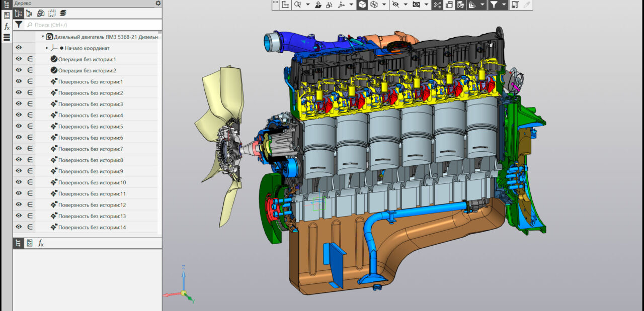Select Операция без истории:1 in the tree
644x311 pixels.
[87, 59]
